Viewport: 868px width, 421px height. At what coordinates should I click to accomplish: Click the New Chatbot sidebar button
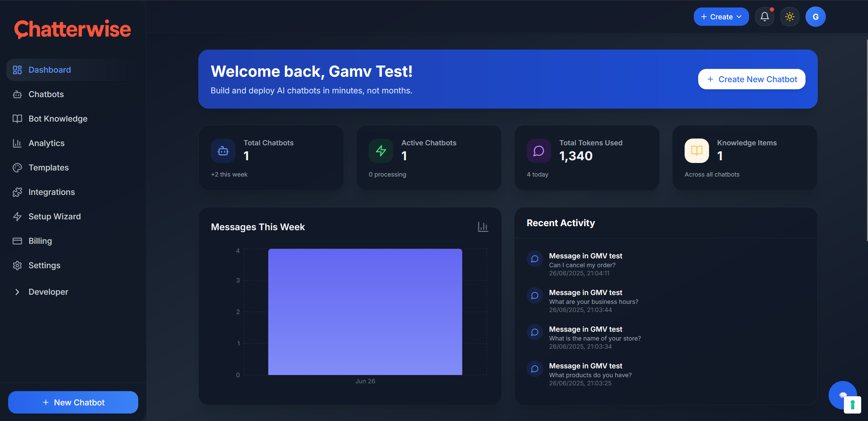(73, 402)
